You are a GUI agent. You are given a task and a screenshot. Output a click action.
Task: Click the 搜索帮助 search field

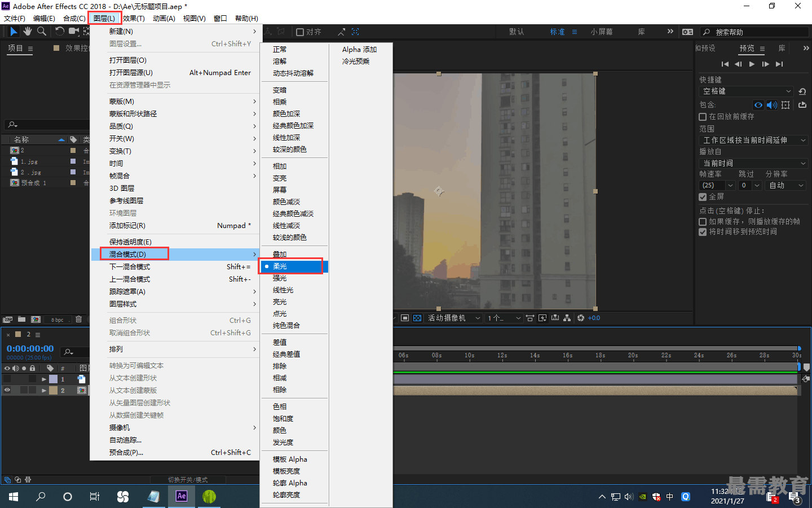click(756, 32)
